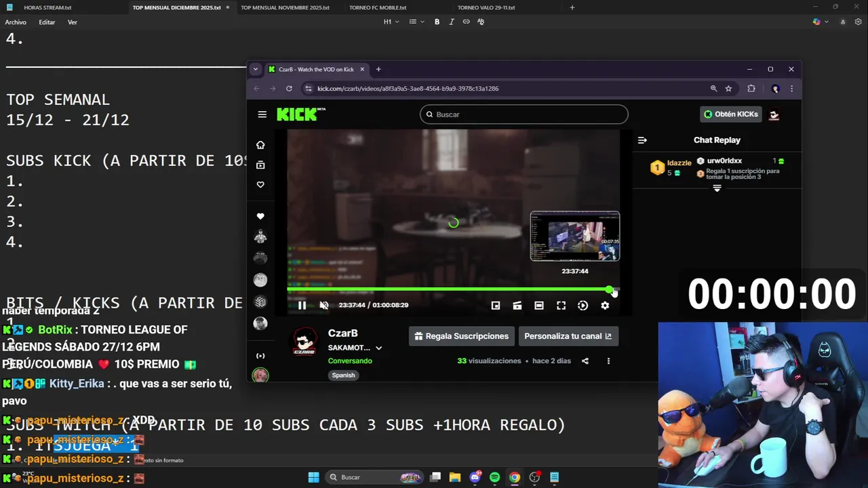Bookmark this page with star icon
This screenshot has width=868, height=488.
coord(728,88)
